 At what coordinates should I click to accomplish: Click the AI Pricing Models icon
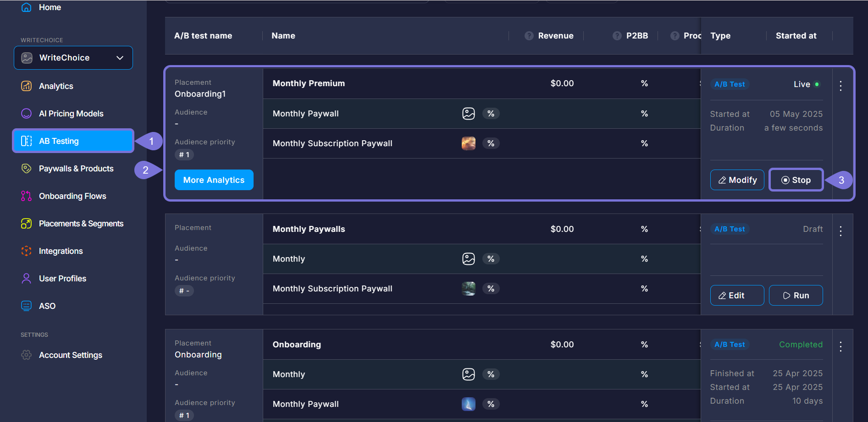[x=27, y=114]
